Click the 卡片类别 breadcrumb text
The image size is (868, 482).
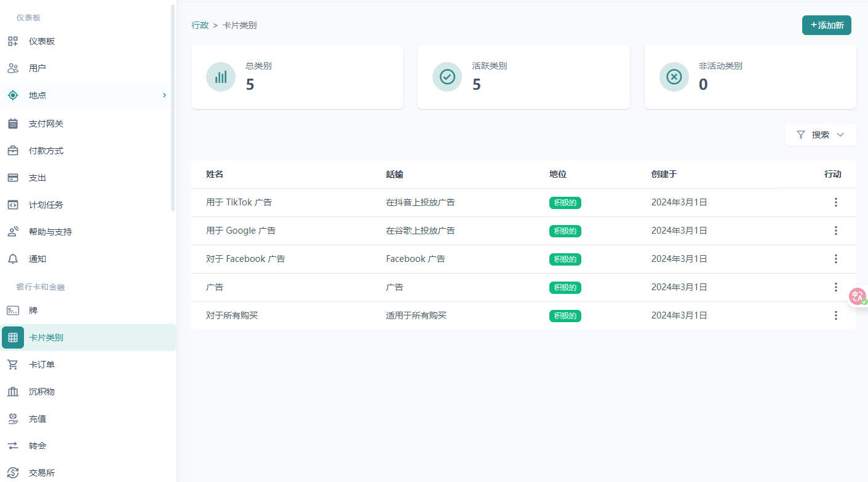pos(239,25)
